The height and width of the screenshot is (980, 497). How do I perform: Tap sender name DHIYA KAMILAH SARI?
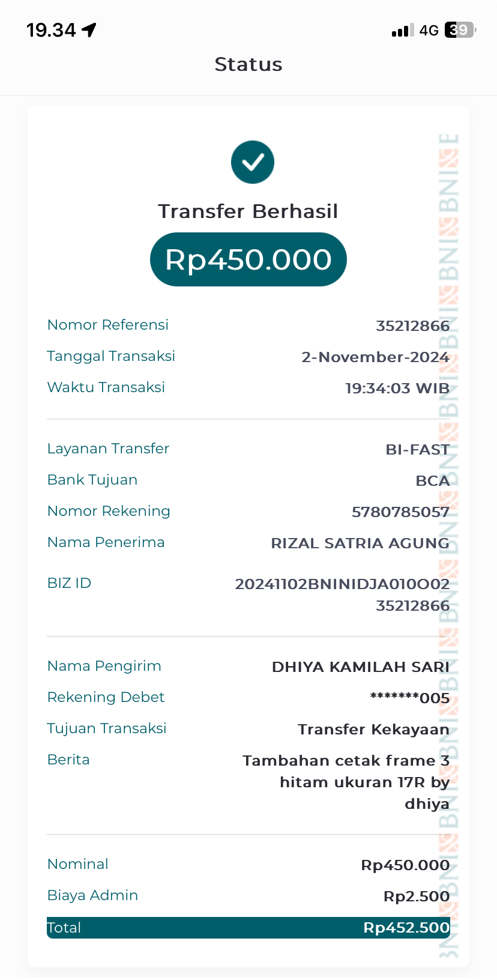(x=360, y=667)
